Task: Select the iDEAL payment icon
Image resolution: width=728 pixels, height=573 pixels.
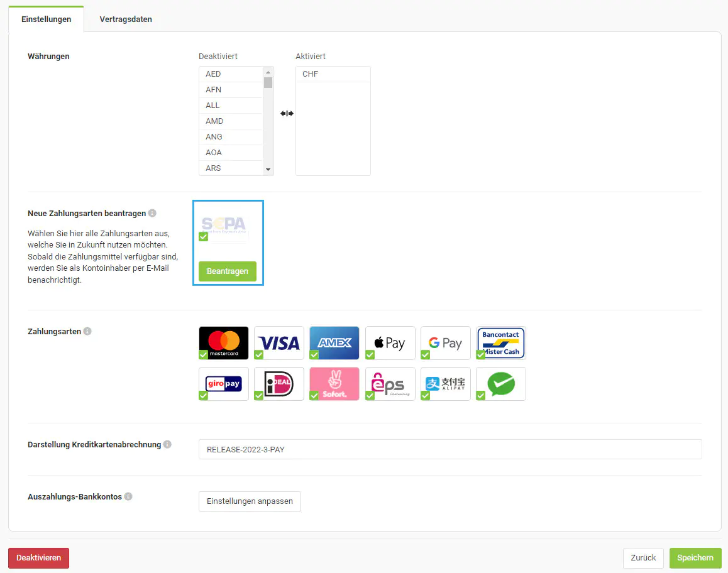Action: coord(279,383)
